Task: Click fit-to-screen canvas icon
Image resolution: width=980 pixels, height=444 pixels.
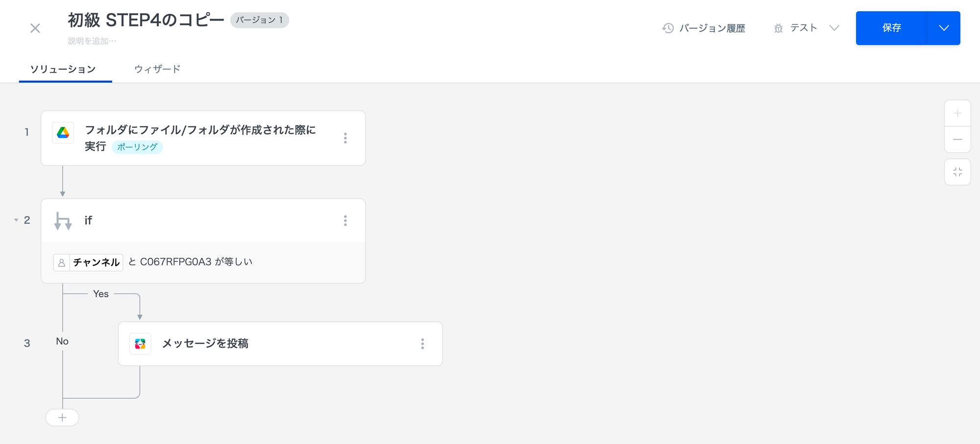Action: point(957,172)
